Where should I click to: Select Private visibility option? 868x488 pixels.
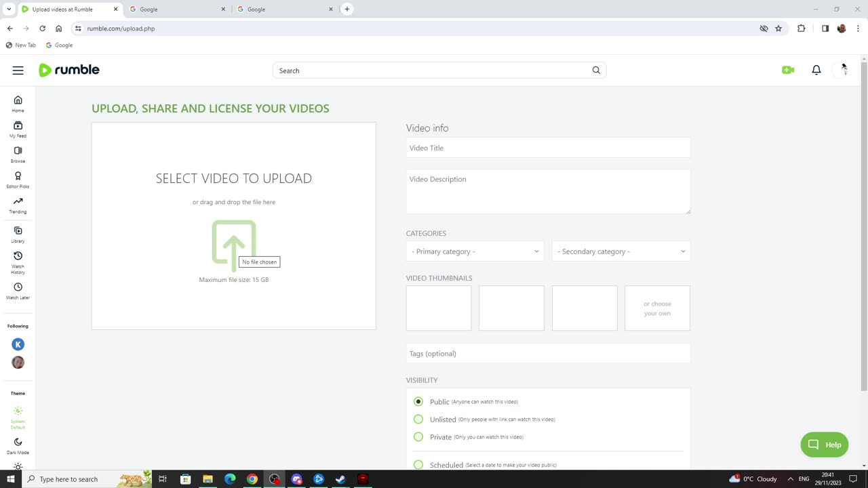(x=418, y=436)
